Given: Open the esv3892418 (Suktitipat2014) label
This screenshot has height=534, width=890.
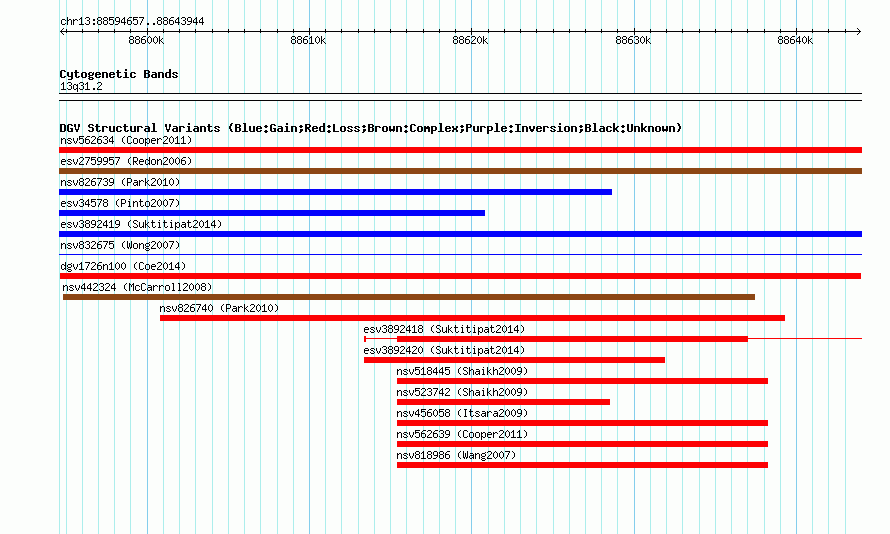Looking at the screenshot, I should [444, 329].
